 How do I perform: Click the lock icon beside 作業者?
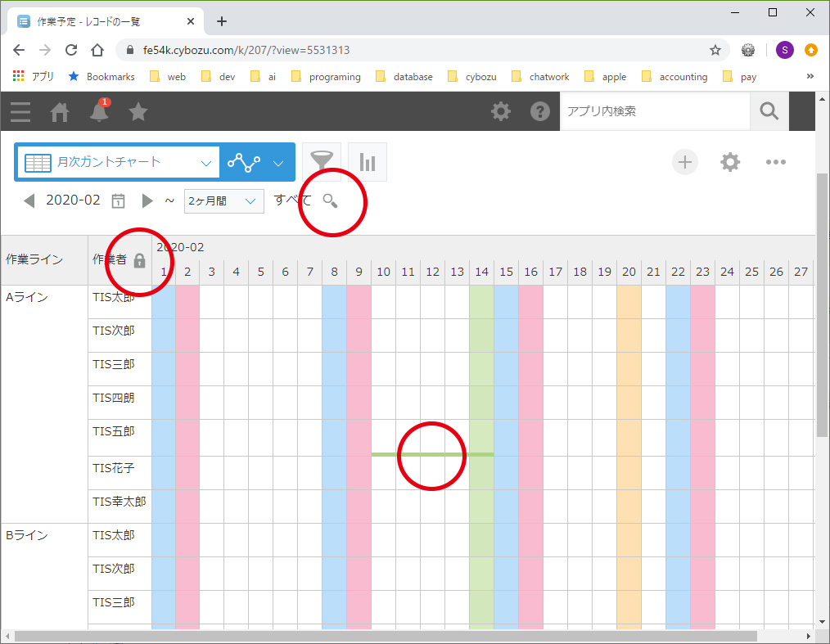point(140,260)
